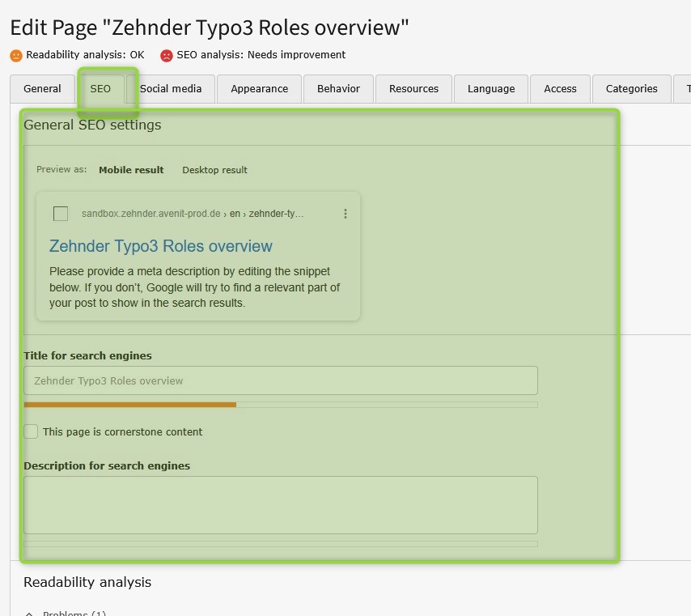The height and width of the screenshot is (616, 691).
Task: Click the orange title length progress bar
Action: 130,404
